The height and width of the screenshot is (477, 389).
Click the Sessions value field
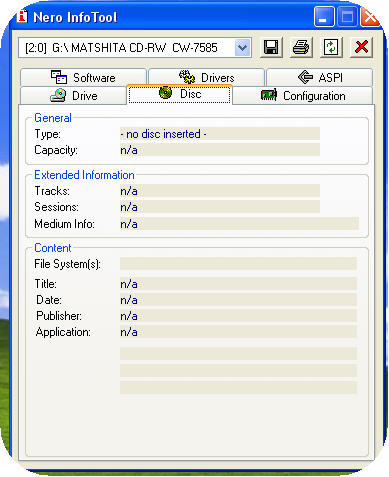coord(220,207)
